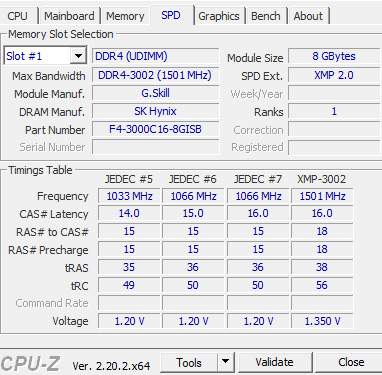Select the SPD tab
The width and height of the screenshot is (382, 375).
171,15
